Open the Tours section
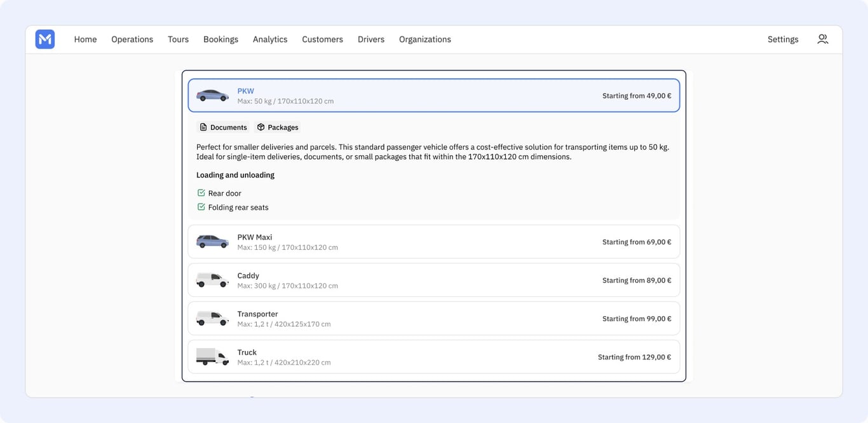 click(178, 39)
